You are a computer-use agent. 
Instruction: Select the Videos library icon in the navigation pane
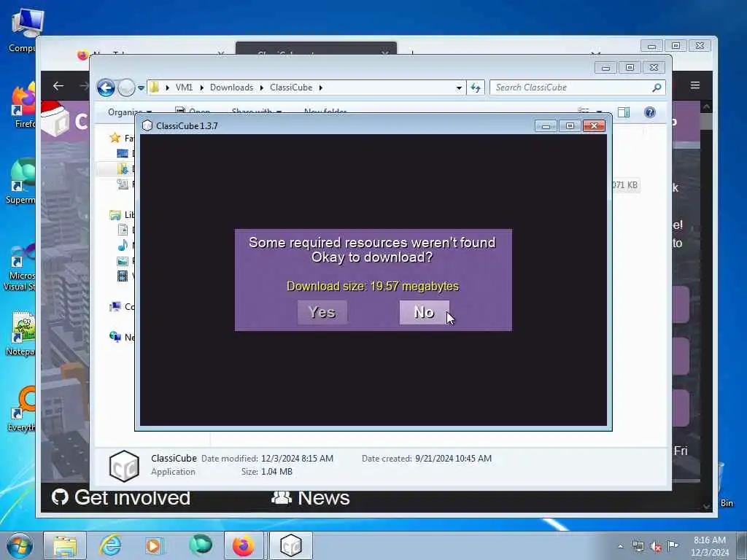click(123, 276)
